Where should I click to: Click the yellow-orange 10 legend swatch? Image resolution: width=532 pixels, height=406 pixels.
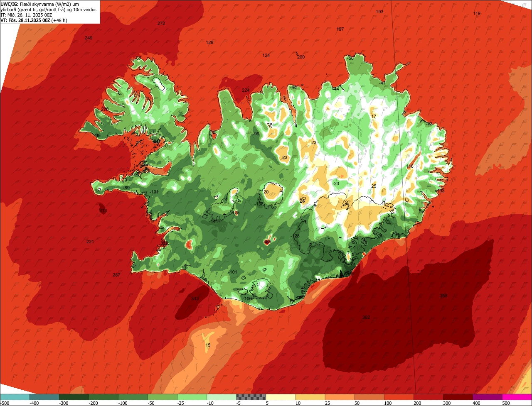(310, 397)
